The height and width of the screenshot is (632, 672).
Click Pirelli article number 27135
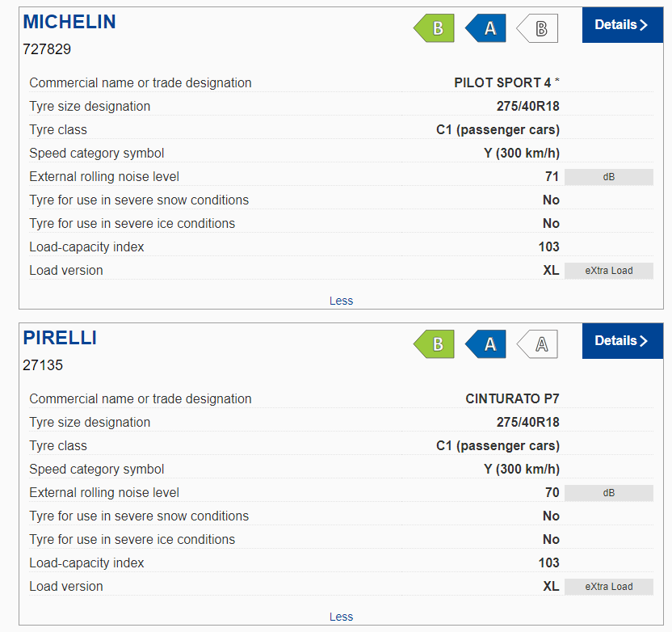pos(43,365)
